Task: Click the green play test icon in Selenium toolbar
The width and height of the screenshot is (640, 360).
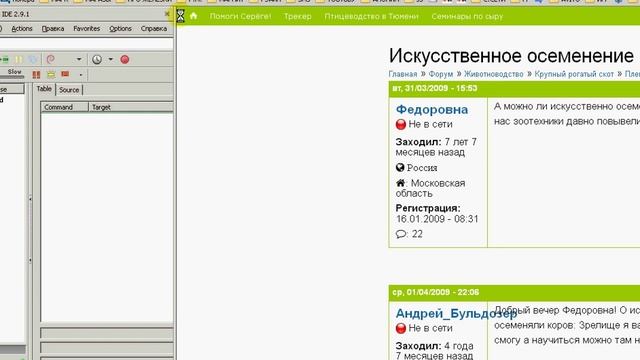Action: click(x=5, y=60)
